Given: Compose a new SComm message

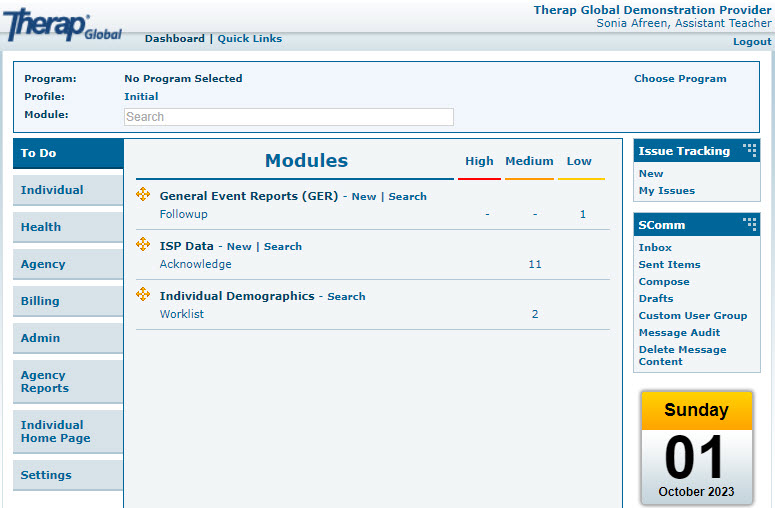Looking at the screenshot, I should (664, 282).
